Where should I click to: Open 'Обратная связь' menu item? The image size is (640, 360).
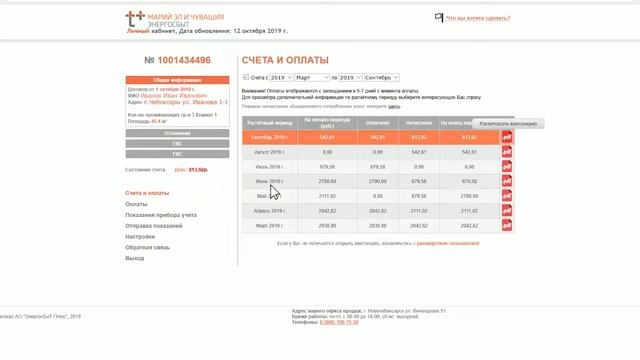(x=147, y=247)
